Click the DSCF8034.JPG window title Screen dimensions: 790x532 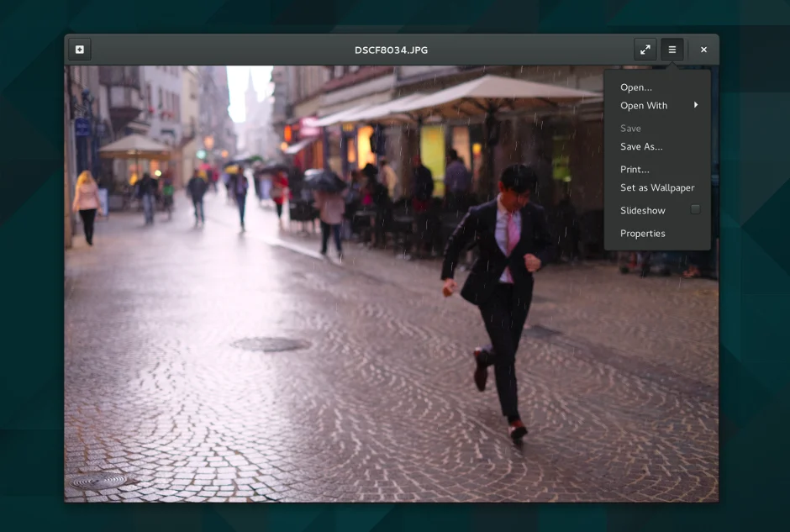coord(391,50)
